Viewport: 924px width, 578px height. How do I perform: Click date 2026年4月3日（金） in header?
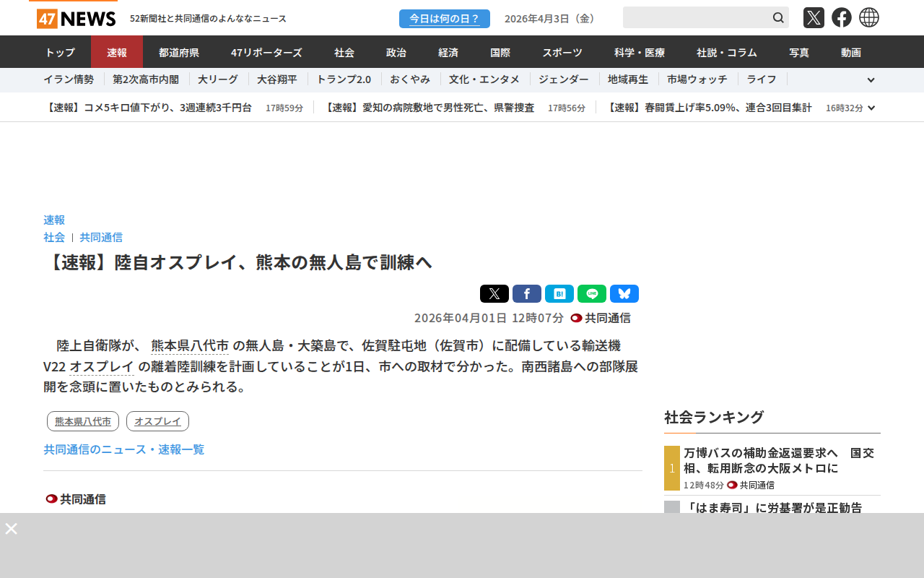pyautogui.click(x=552, y=19)
